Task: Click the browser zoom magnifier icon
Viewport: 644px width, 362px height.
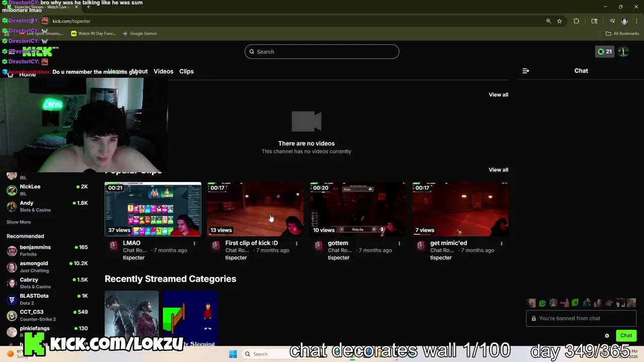Action: click(x=548, y=21)
